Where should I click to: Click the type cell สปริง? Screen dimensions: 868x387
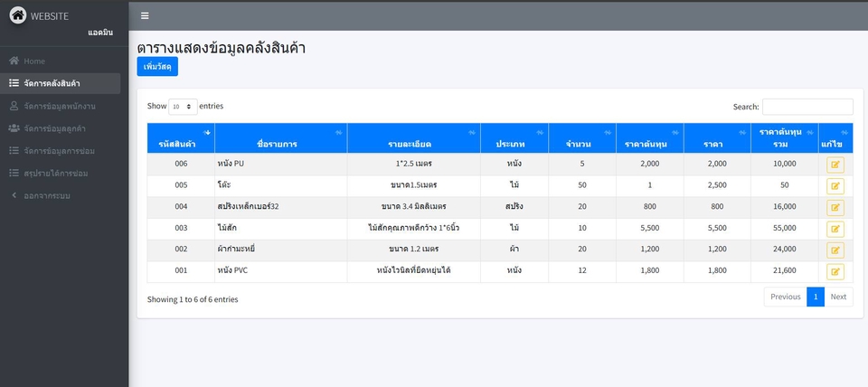(x=514, y=206)
